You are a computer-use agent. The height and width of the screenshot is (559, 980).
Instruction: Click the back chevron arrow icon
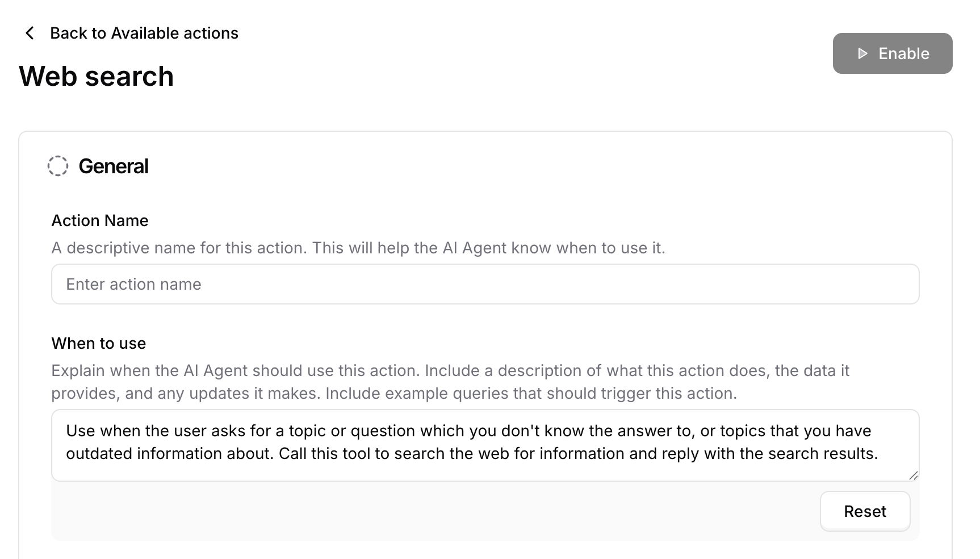[x=30, y=34]
